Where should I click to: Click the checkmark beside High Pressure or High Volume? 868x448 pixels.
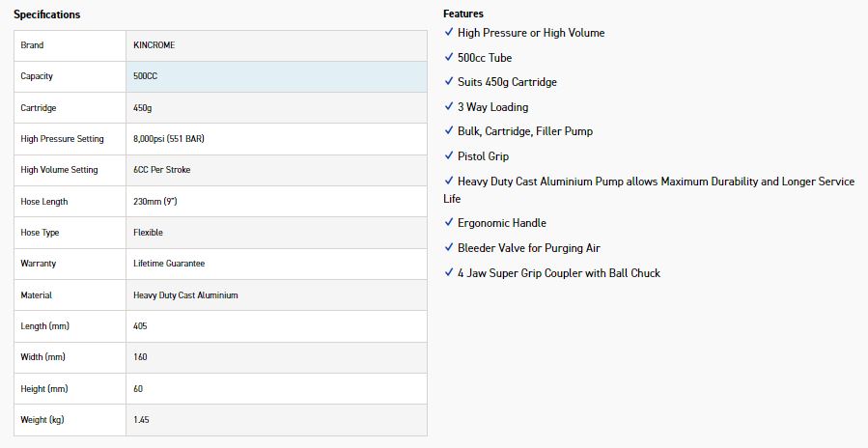pos(449,33)
